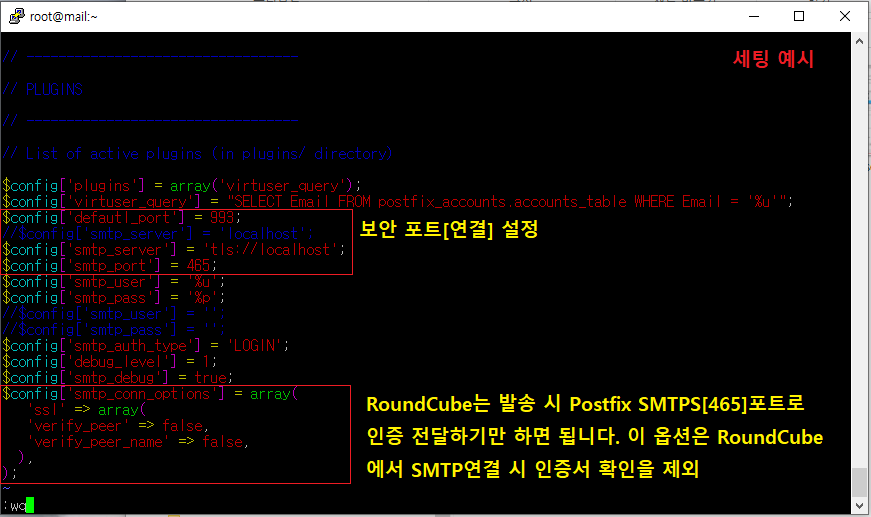Close the root@mail terminal window
The image size is (871, 517).
(x=845, y=16)
